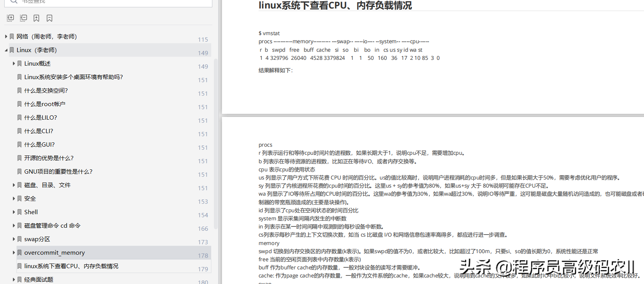The width and height of the screenshot is (644, 284).
Task: Click the bookmark icon beside Linux概述
Action: pos(19,63)
